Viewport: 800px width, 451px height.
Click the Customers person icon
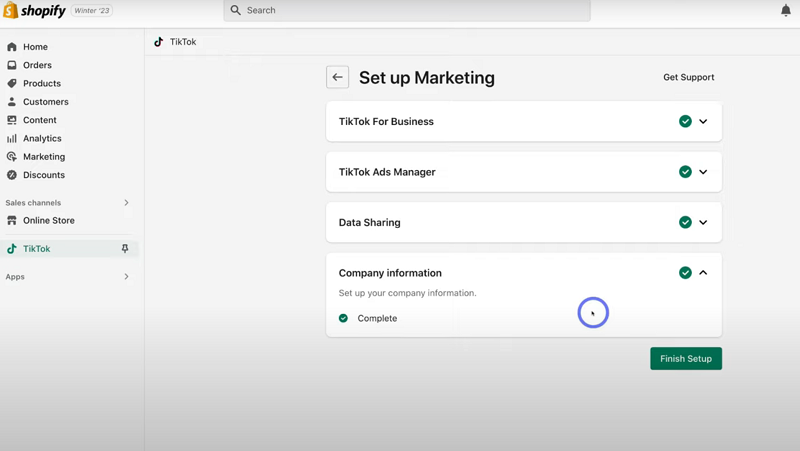click(12, 102)
